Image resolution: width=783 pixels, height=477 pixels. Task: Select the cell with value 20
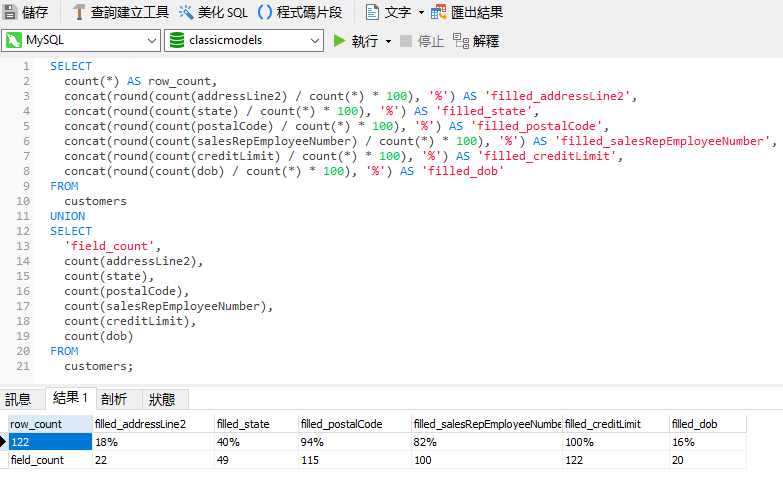click(708, 460)
